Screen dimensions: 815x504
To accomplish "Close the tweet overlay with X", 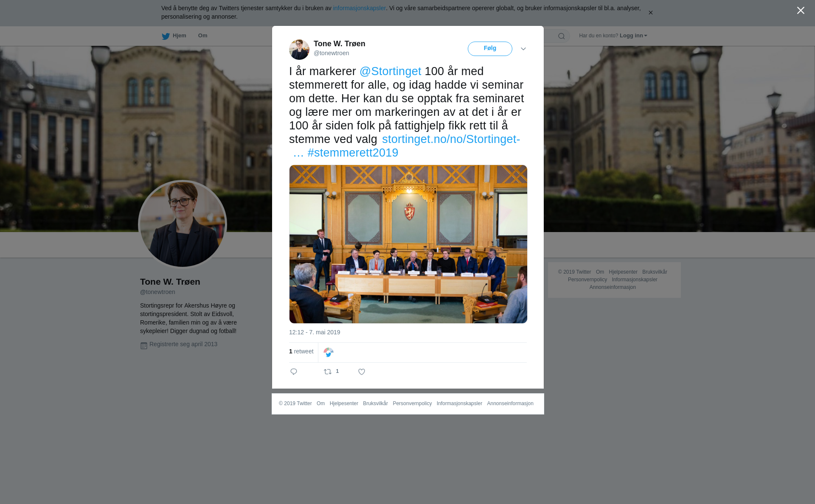I will (x=801, y=11).
